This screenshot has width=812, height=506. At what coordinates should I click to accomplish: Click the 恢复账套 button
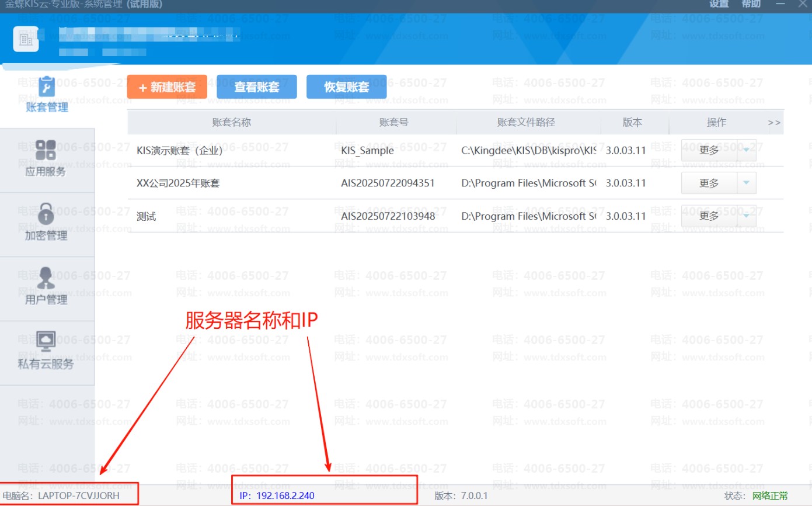tap(347, 87)
